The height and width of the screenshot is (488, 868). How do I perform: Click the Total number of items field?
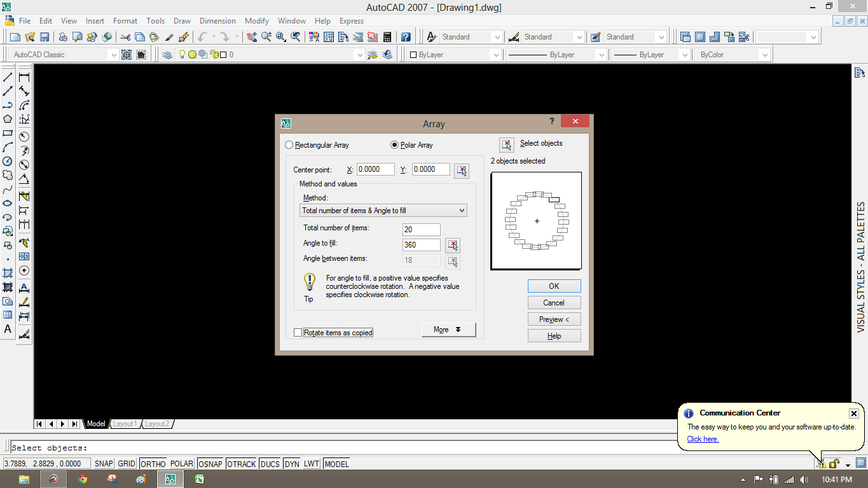(x=422, y=230)
